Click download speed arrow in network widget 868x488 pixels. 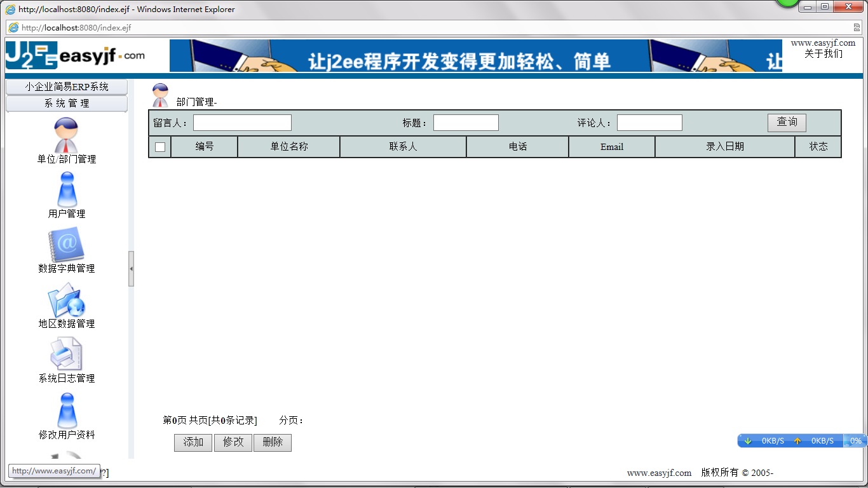tap(748, 441)
